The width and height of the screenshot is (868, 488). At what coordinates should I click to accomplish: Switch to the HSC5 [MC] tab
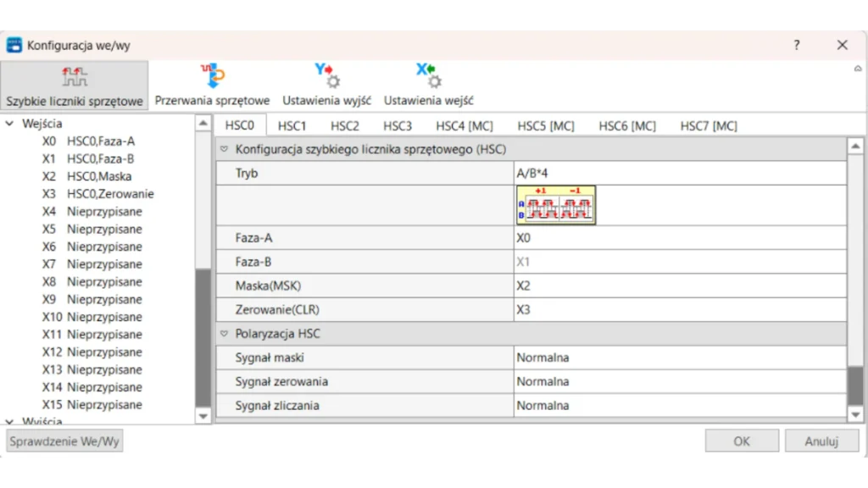[x=546, y=126]
